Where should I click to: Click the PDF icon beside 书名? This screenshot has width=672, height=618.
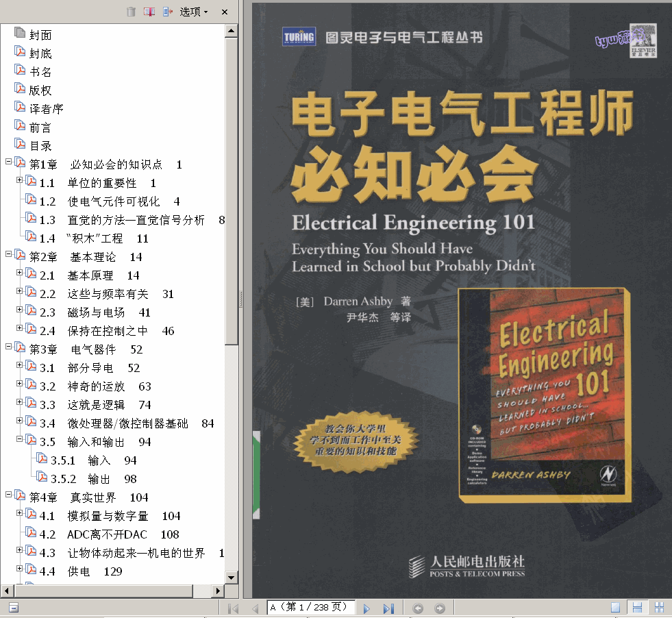pyautogui.click(x=20, y=69)
